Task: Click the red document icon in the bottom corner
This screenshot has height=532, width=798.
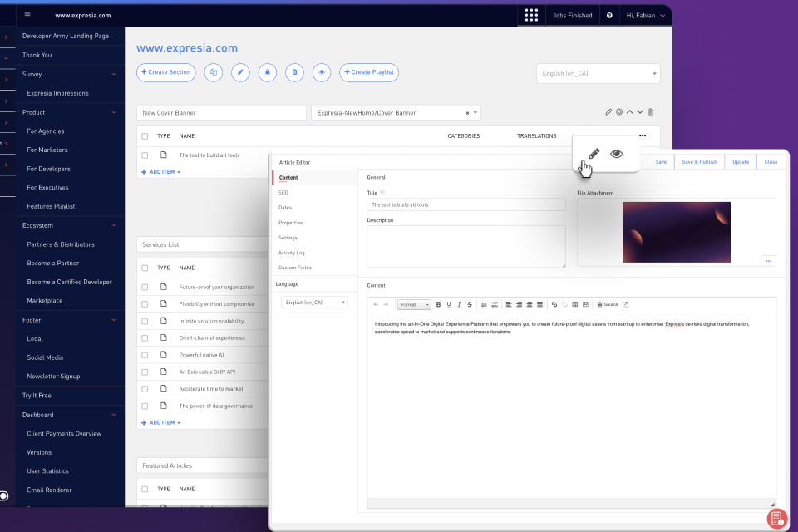Action: pyautogui.click(x=777, y=519)
